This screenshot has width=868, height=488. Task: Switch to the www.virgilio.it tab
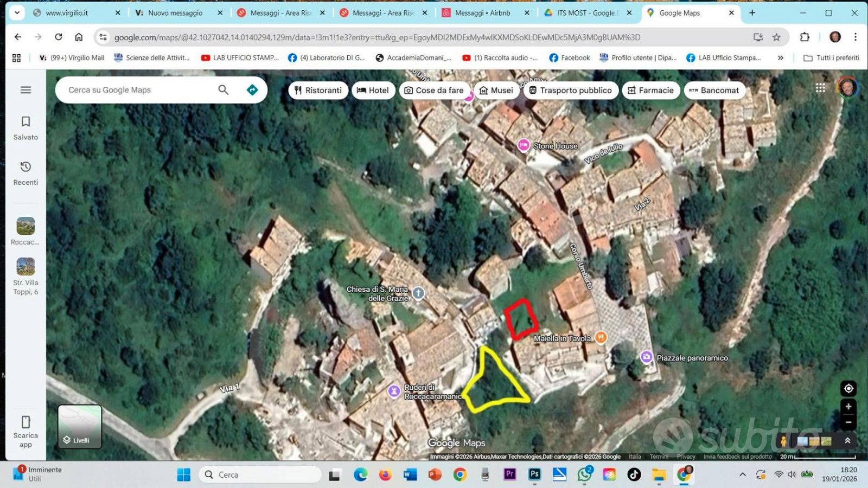[76, 12]
